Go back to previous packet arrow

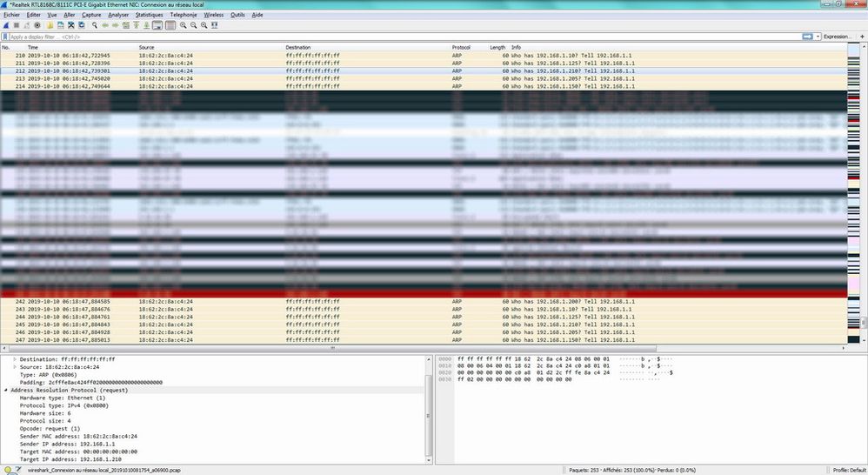coord(105,25)
